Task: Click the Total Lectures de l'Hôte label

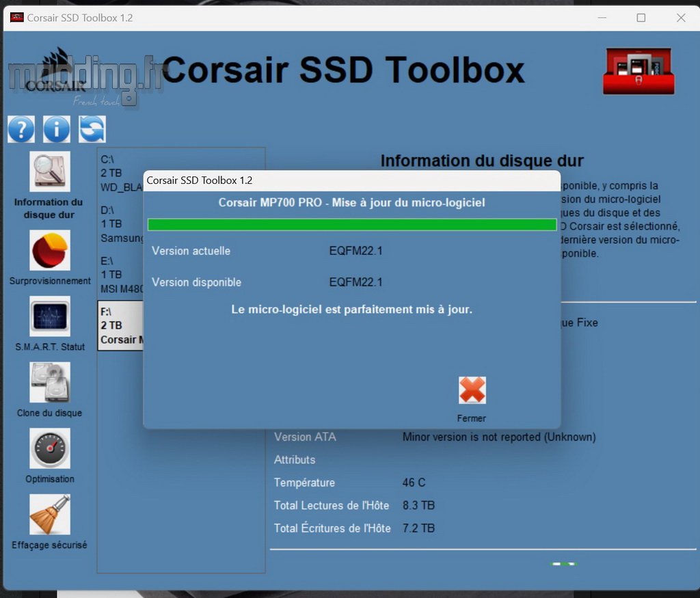Action: tap(332, 506)
